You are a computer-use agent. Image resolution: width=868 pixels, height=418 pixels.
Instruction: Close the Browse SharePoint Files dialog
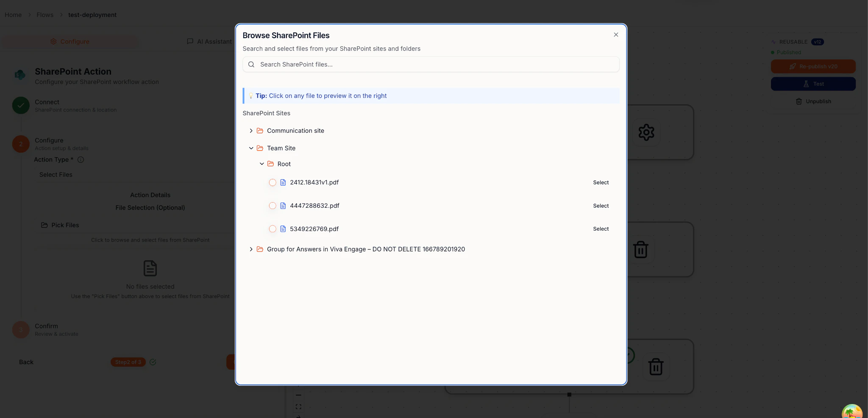(x=616, y=35)
